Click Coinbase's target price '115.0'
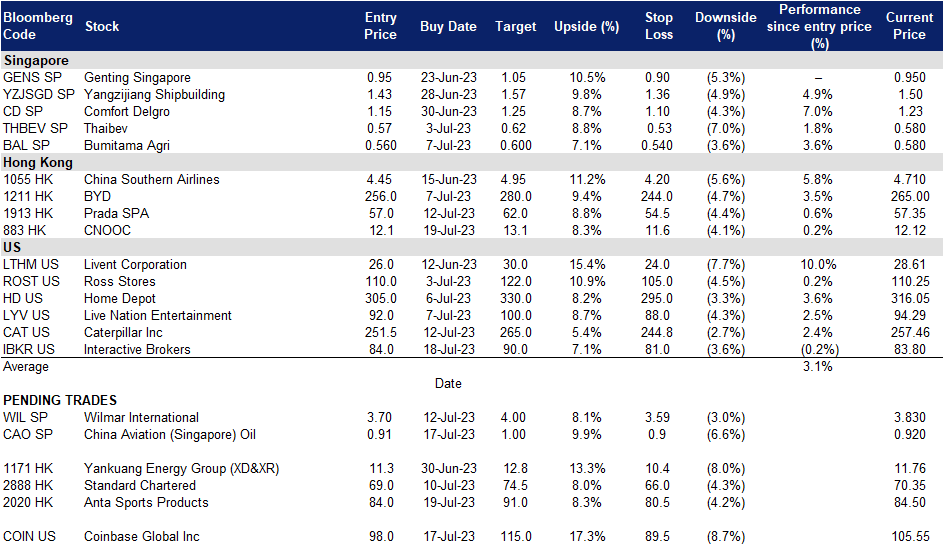 pos(515,537)
